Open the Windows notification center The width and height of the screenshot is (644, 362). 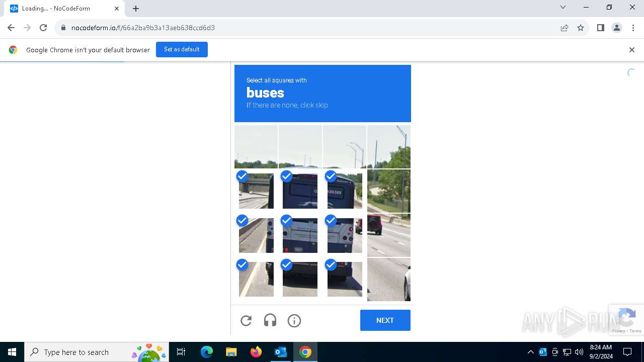tap(627, 352)
